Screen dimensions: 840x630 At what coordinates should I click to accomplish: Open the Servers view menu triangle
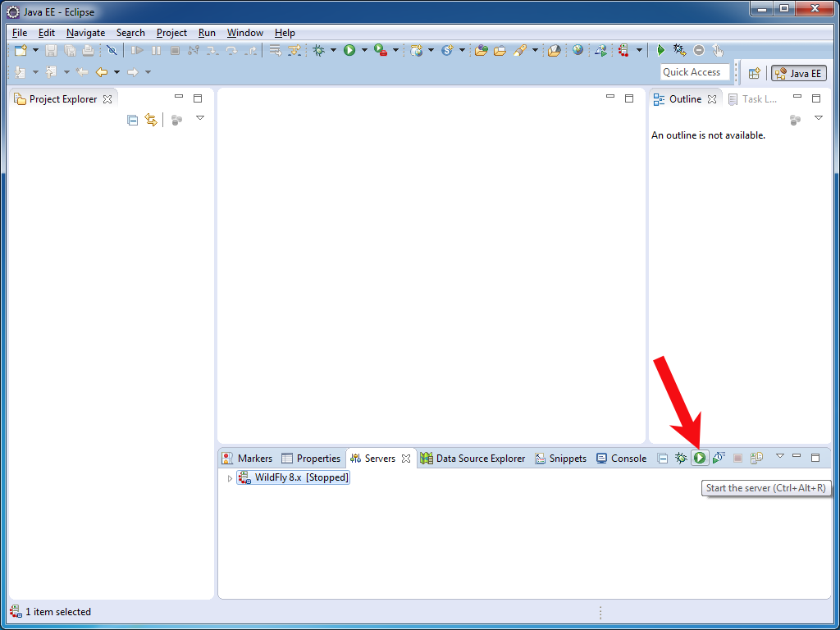point(780,456)
